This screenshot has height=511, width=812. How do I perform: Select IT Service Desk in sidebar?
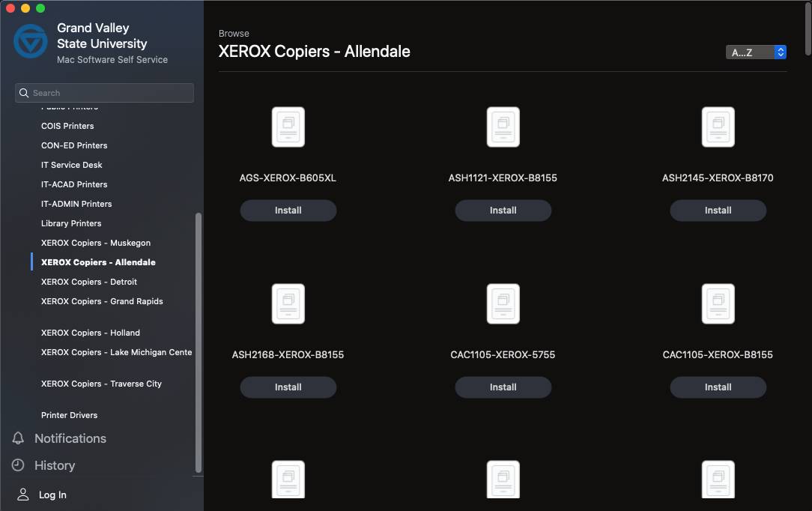[x=72, y=165]
